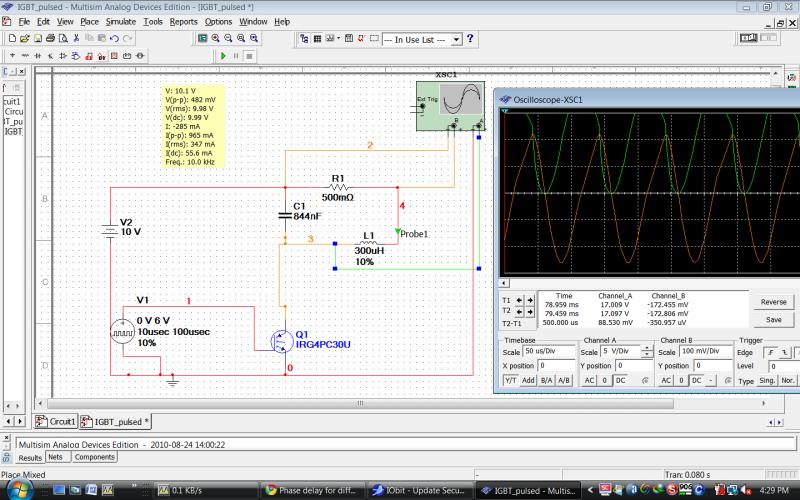Switch timebase display to B/A mode
The width and height of the screenshot is (800, 500).
[546, 381]
